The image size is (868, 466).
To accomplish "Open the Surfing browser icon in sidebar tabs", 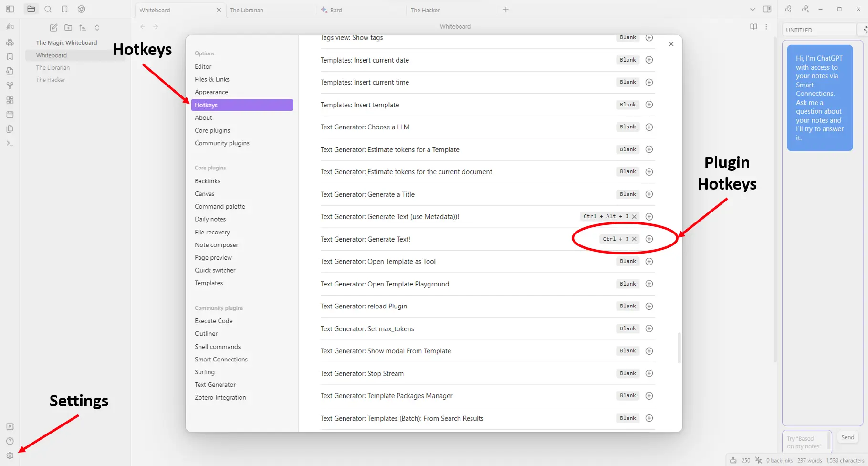I will (82, 9).
